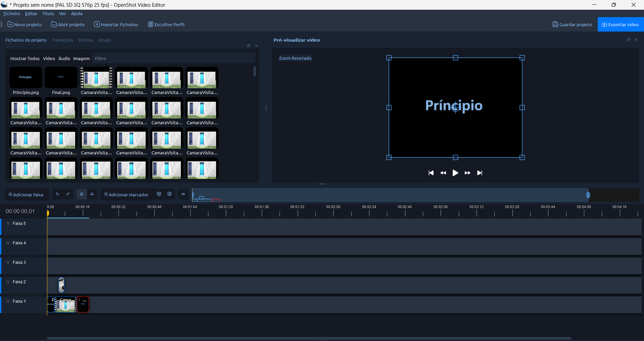
Task: Switch to the Transições tab
Action: point(62,40)
